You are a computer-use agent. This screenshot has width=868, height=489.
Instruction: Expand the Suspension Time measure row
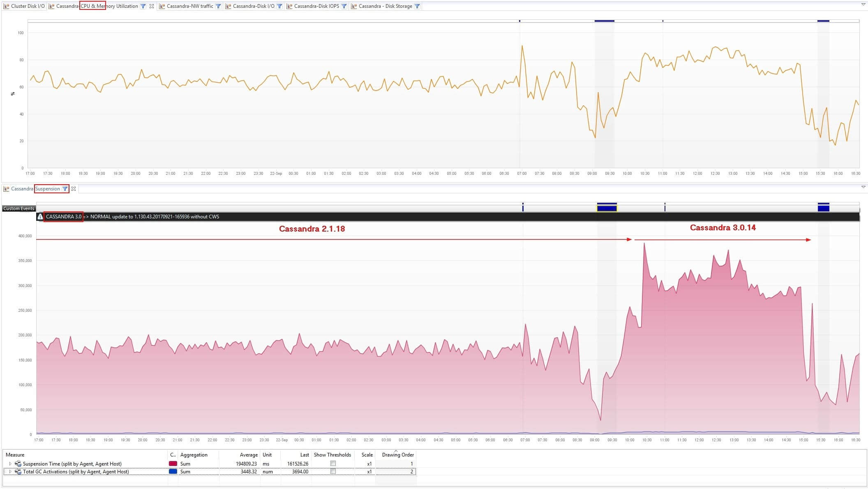(10, 464)
